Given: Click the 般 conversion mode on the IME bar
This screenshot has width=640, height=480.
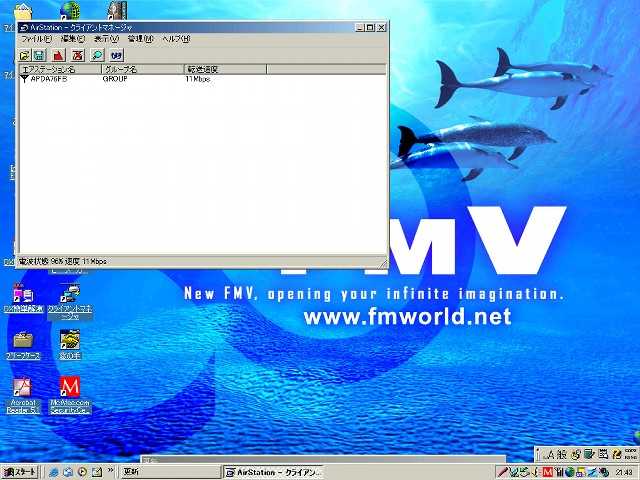Looking at the screenshot, I should pos(562,454).
